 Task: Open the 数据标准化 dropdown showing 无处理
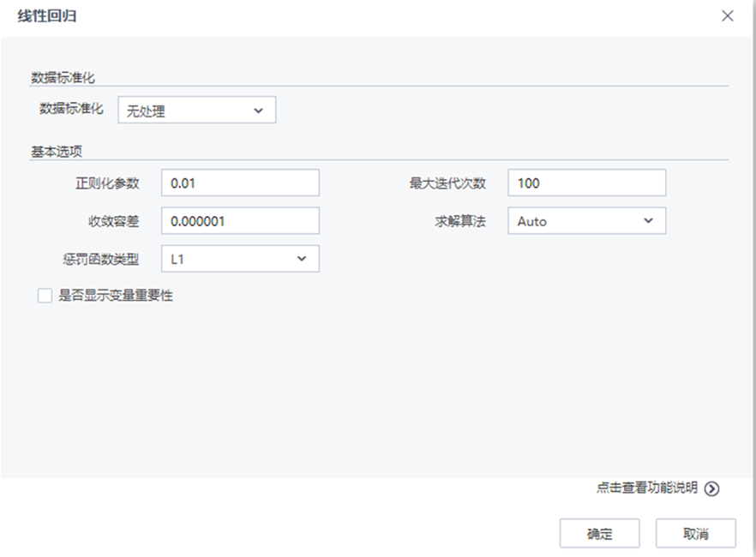(195, 110)
